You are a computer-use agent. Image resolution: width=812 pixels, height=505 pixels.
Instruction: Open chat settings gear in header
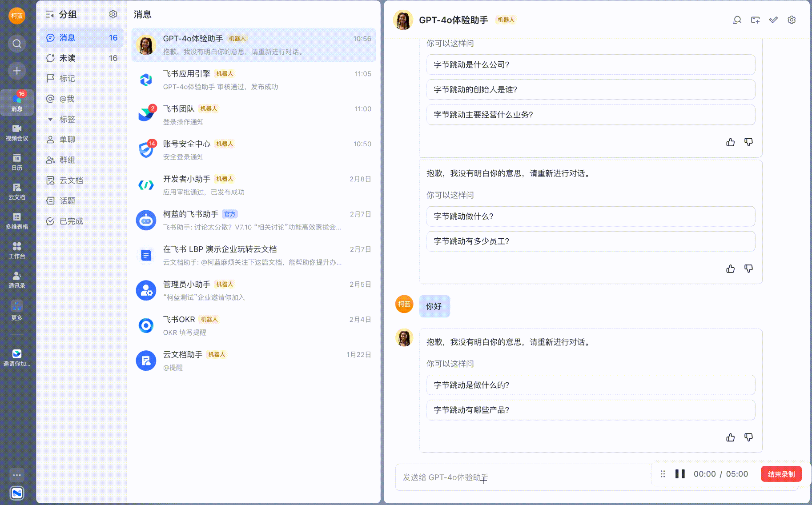coord(792,20)
